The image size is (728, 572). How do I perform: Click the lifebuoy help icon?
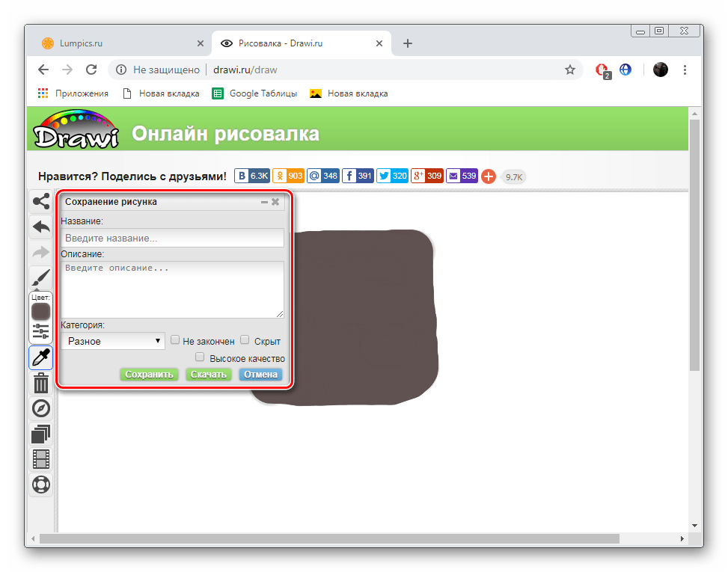pyautogui.click(x=41, y=484)
